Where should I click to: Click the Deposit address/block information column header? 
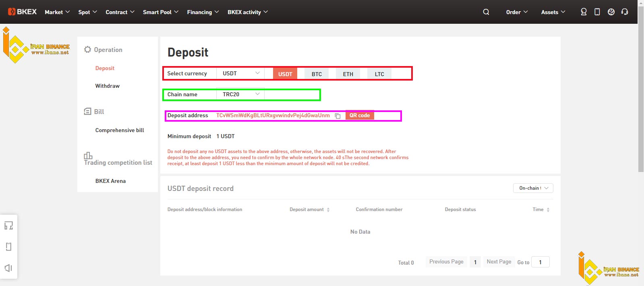(x=205, y=209)
